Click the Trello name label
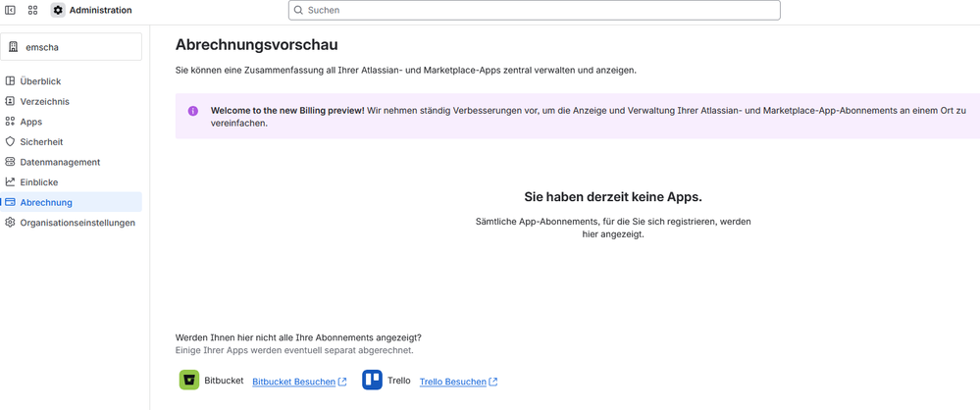980x410 pixels. pyautogui.click(x=398, y=380)
